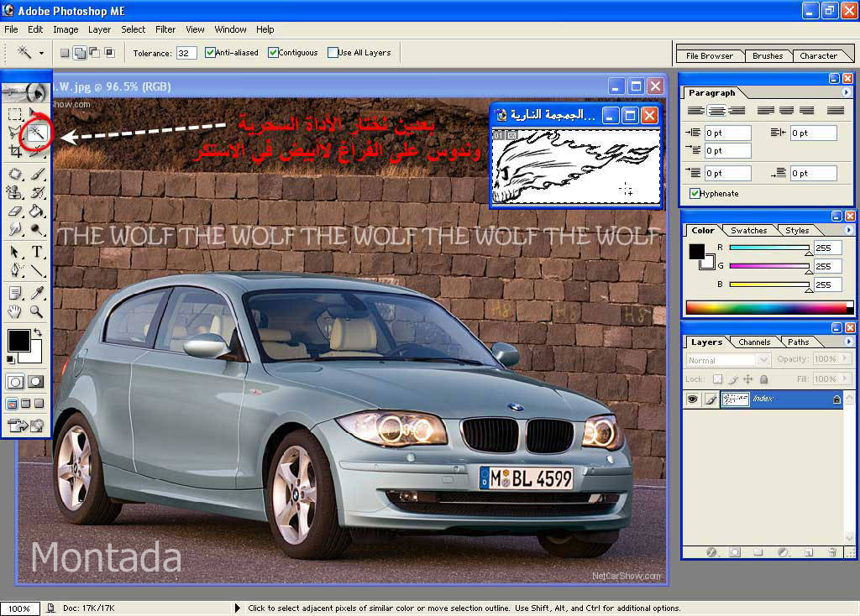Open the Select menu
This screenshot has height=616, width=860.
point(134,29)
